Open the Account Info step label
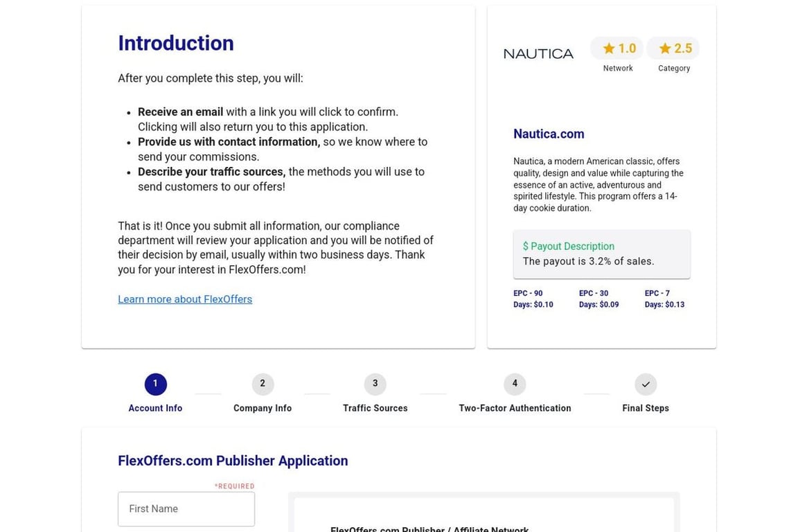Image resolution: width=798 pixels, height=532 pixels. click(x=155, y=408)
